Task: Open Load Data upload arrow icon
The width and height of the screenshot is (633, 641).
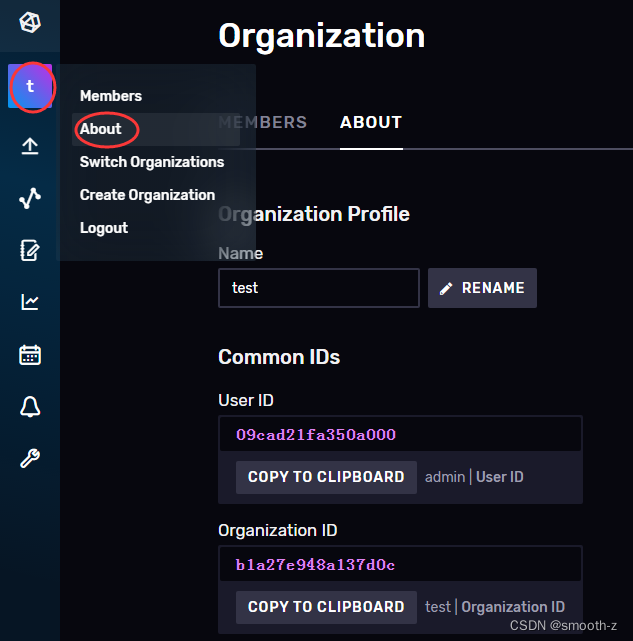Action: [x=30, y=146]
